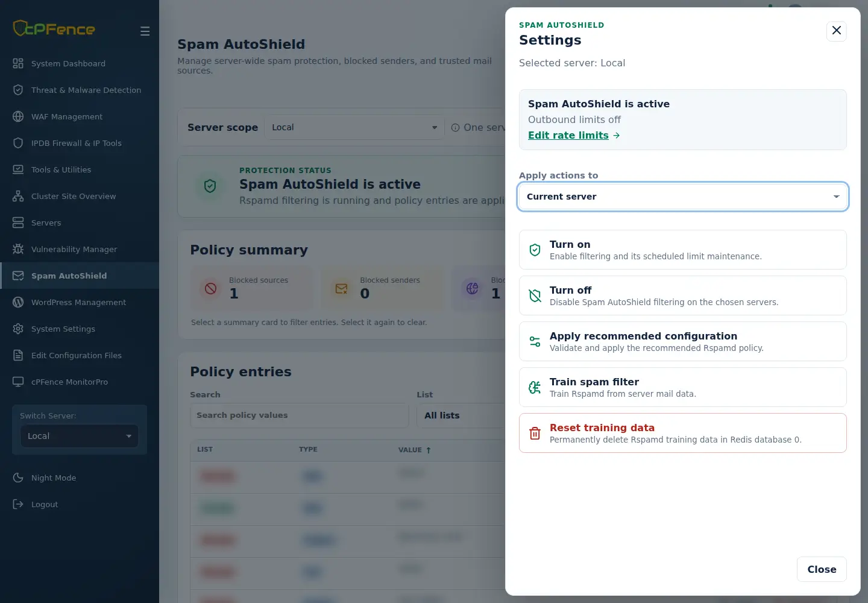Collapse the sidebar with the hamburger icon

pos(145,31)
